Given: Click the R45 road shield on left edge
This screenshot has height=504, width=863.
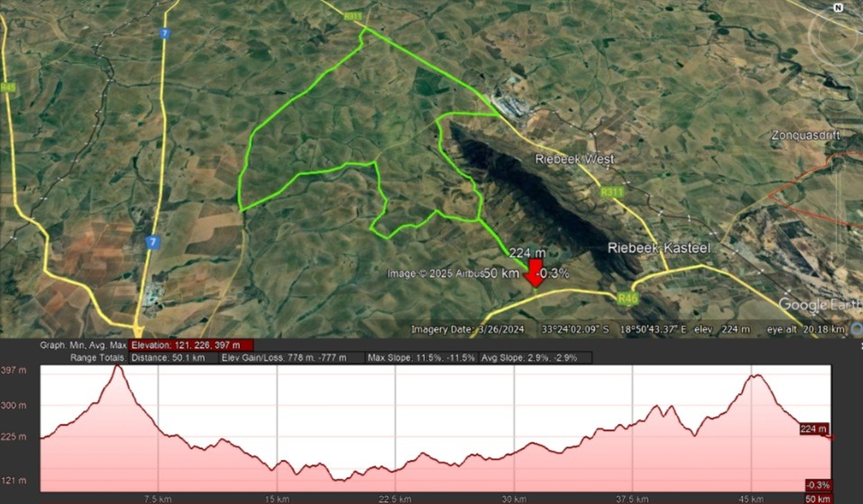Looking at the screenshot, I should click(x=9, y=87).
